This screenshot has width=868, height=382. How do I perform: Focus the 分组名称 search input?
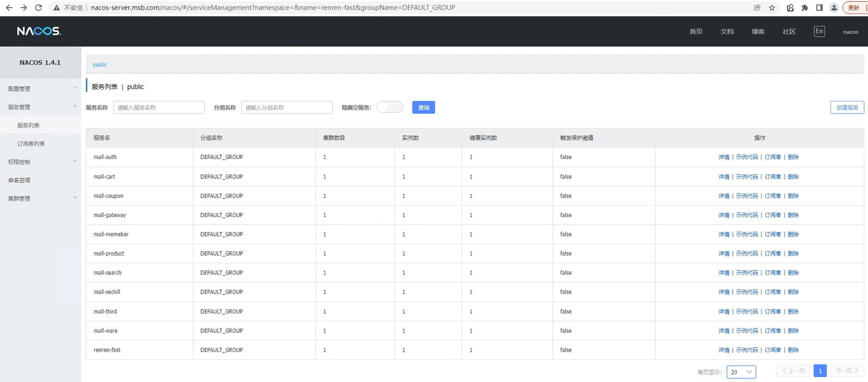(287, 107)
